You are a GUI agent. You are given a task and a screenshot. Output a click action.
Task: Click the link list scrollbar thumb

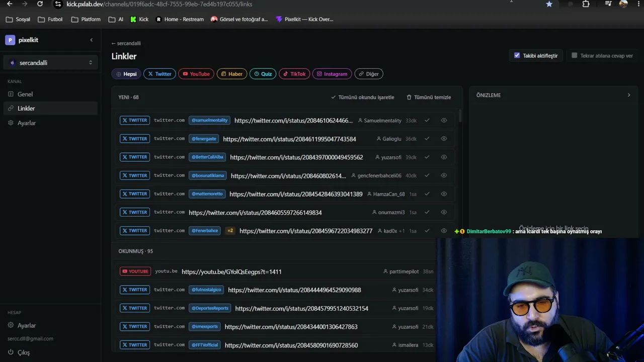coord(460,117)
